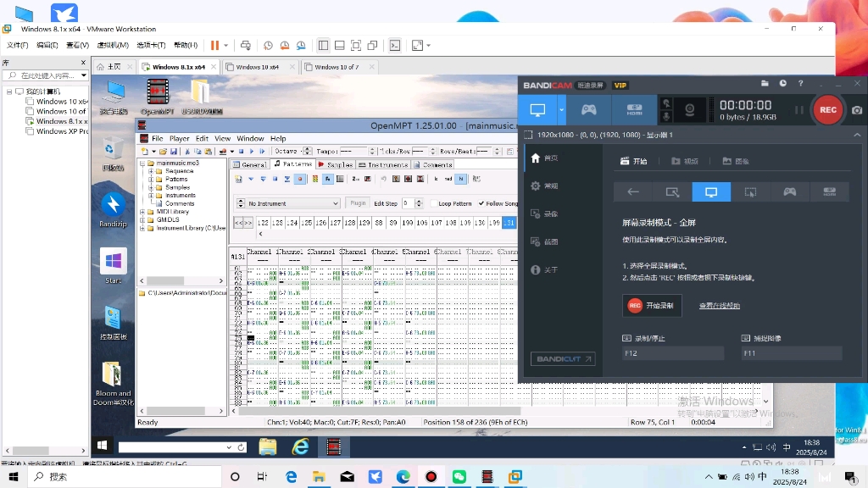Expand the Sequence folder in OpenMPT tree

151,171
